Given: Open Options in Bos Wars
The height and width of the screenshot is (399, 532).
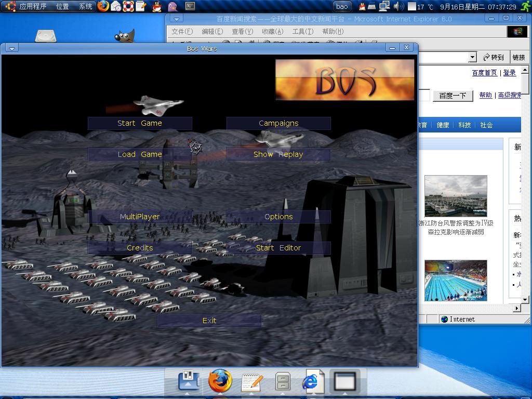Looking at the screenshot, I should [x=278, y=217].
